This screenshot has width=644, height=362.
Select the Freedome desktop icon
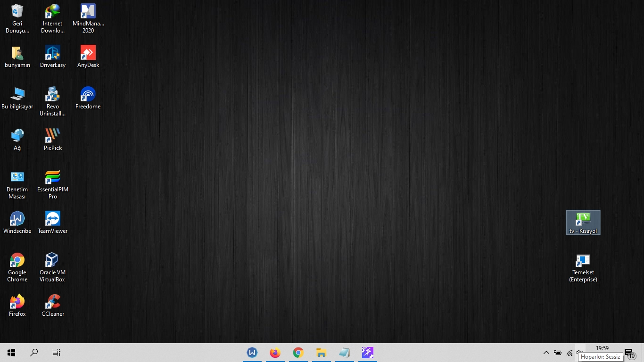click(x=88, y=99)
